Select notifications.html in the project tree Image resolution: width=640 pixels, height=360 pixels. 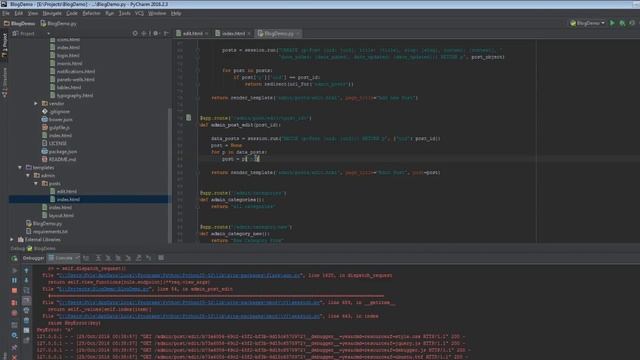[x=72, y=71]
